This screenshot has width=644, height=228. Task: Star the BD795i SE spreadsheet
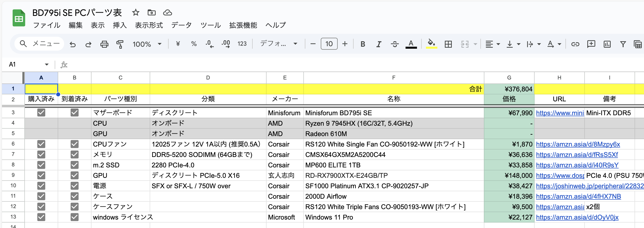(x=136, y=12)
